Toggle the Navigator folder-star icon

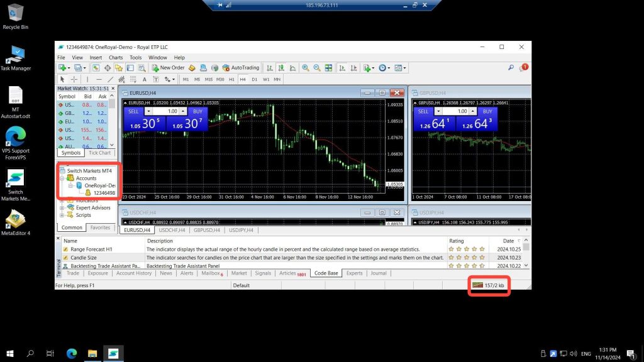119,68
